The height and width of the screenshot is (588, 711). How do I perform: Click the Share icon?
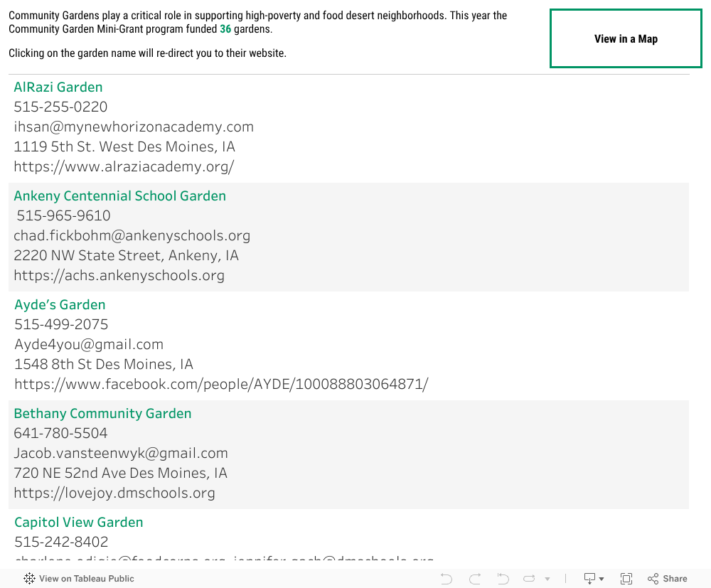pos(667,579)
